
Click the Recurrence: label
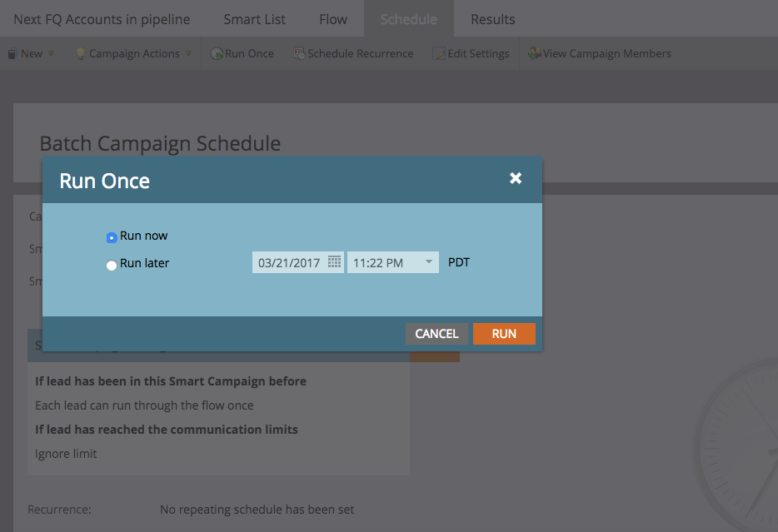click(x=59, y=510)
